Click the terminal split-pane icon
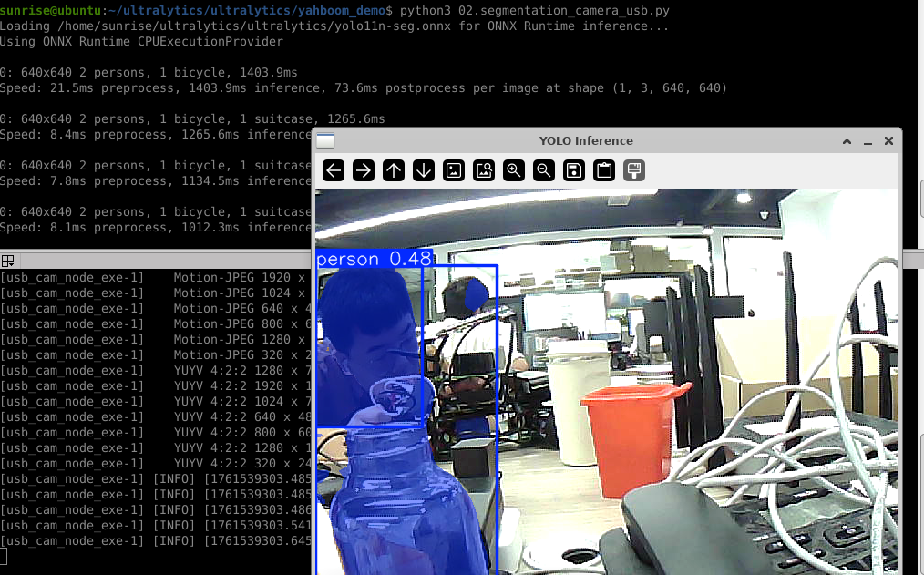 pyautogui.click(x=7, y=261)
